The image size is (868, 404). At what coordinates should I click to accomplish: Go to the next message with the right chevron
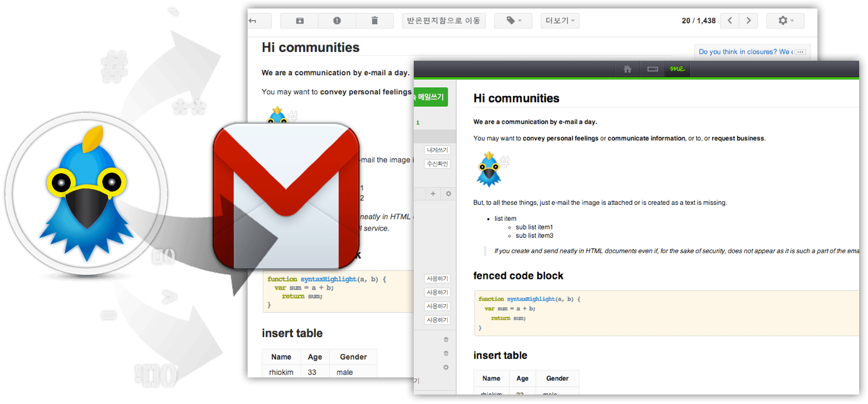point(749,21)
